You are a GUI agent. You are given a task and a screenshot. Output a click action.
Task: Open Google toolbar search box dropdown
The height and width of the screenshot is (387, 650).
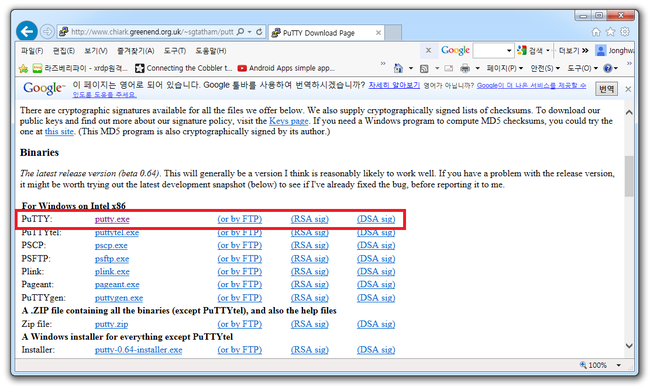[x=509, y=51]
